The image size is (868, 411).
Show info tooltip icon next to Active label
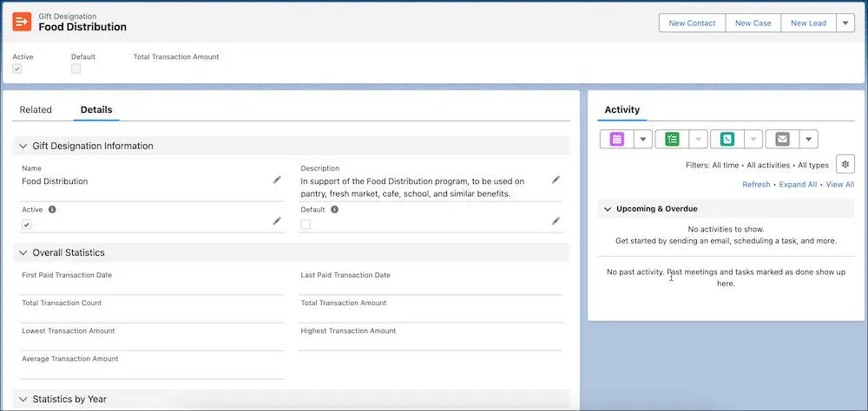[52, 210]
